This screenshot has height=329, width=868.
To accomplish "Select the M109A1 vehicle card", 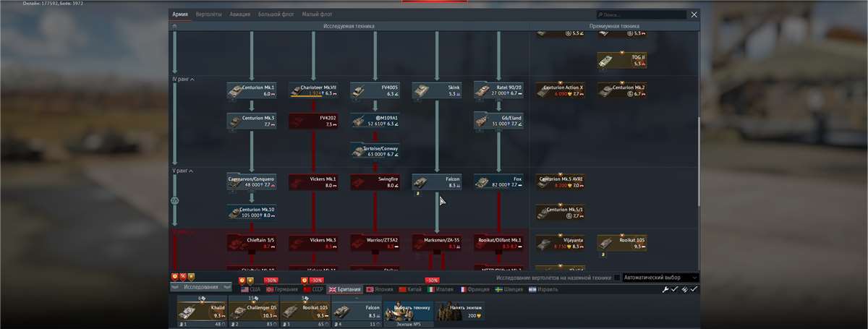I will tap(375, 121).
